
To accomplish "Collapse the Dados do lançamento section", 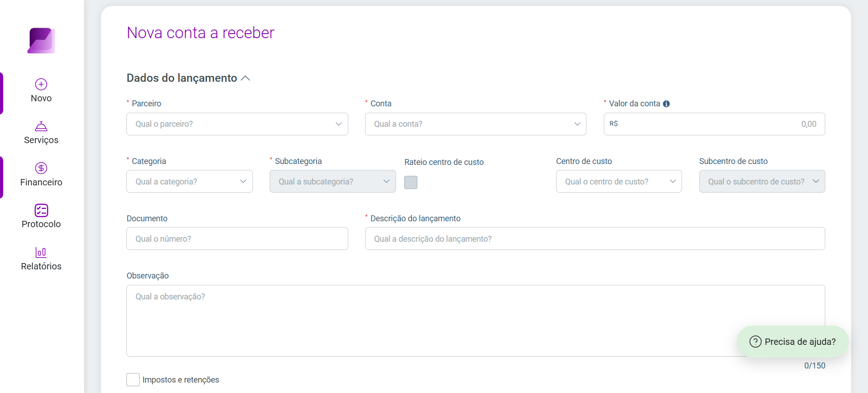I will coord(246,78).
